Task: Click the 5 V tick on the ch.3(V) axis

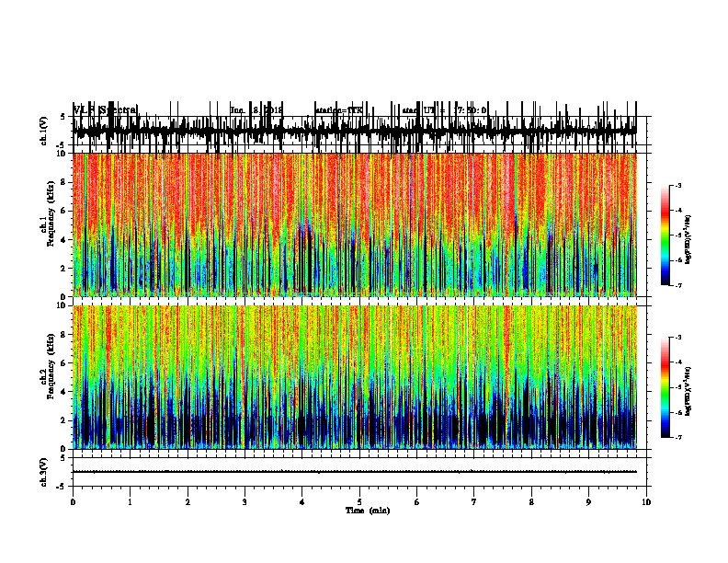Action: click(63, 458)
